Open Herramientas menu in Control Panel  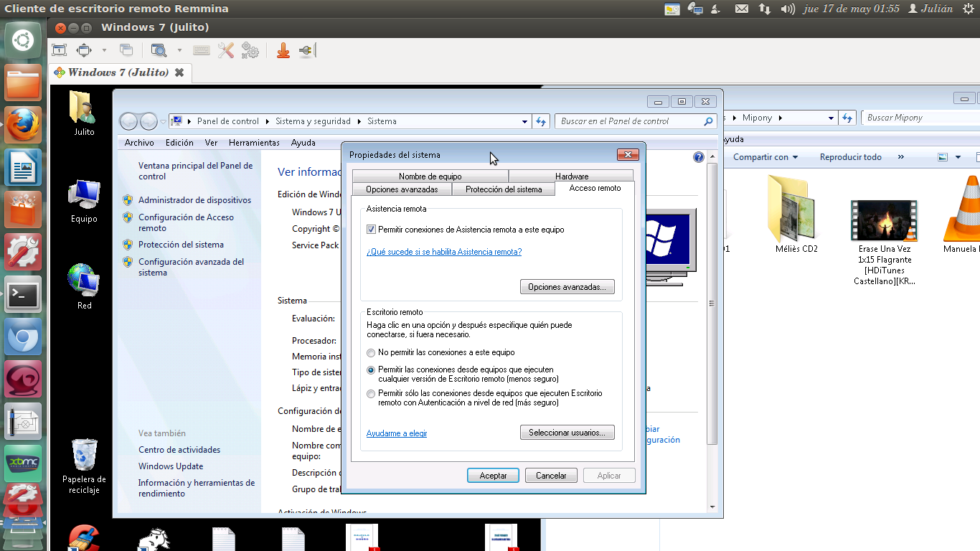click(x=254, y=143)
